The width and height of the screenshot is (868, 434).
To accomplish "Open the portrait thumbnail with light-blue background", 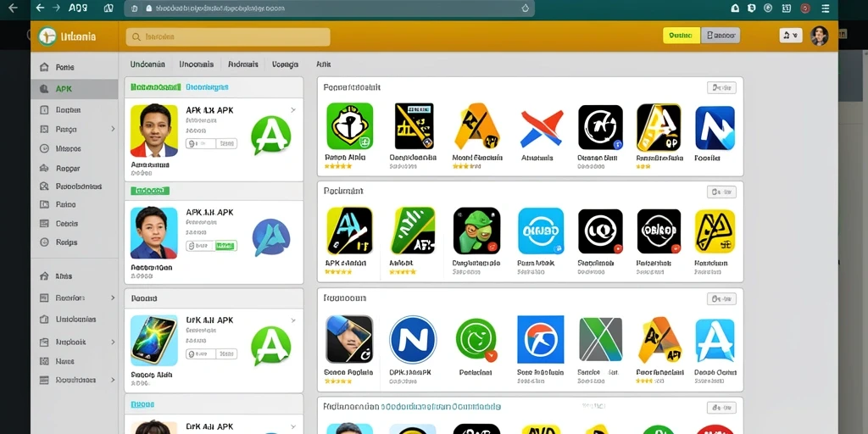I will 154,233.
